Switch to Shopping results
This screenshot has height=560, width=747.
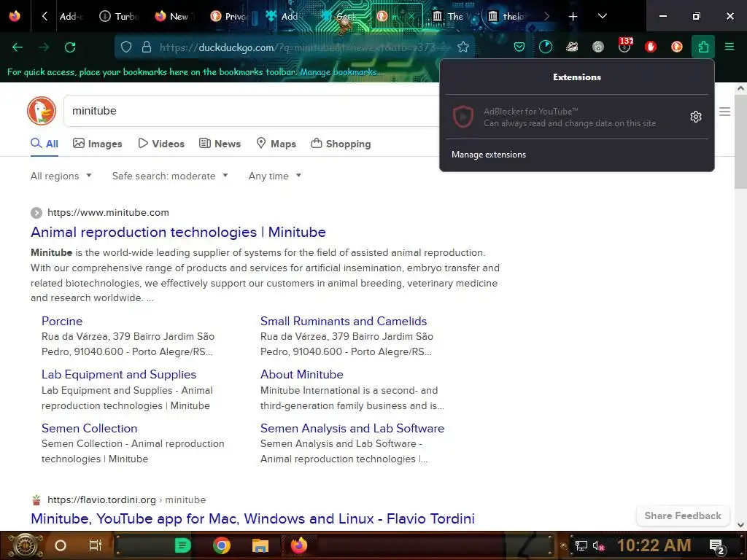click(x=341, y=144)
